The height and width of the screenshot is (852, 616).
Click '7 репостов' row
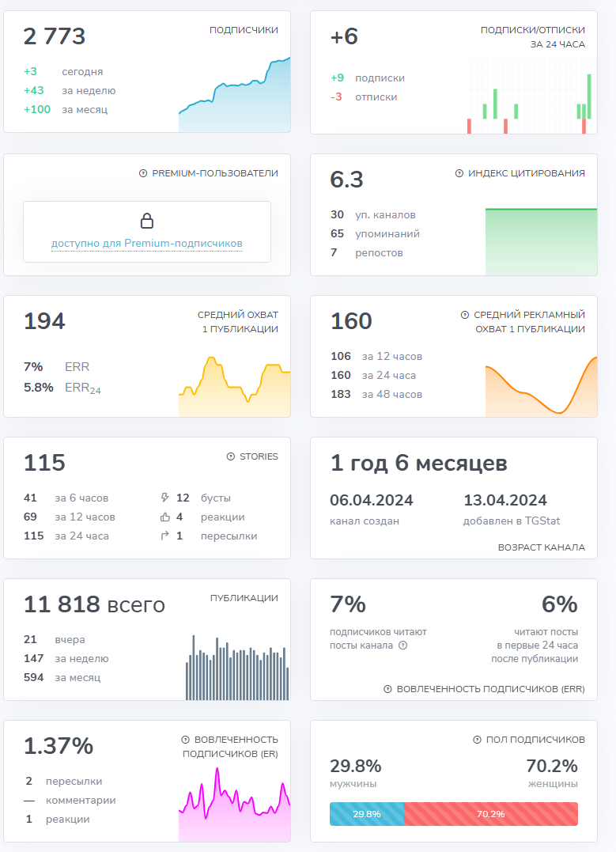(x=367, y=252)
